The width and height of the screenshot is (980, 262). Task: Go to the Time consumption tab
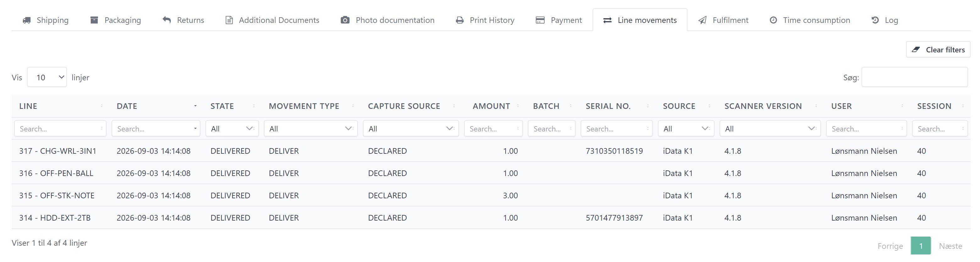(810, 20)
